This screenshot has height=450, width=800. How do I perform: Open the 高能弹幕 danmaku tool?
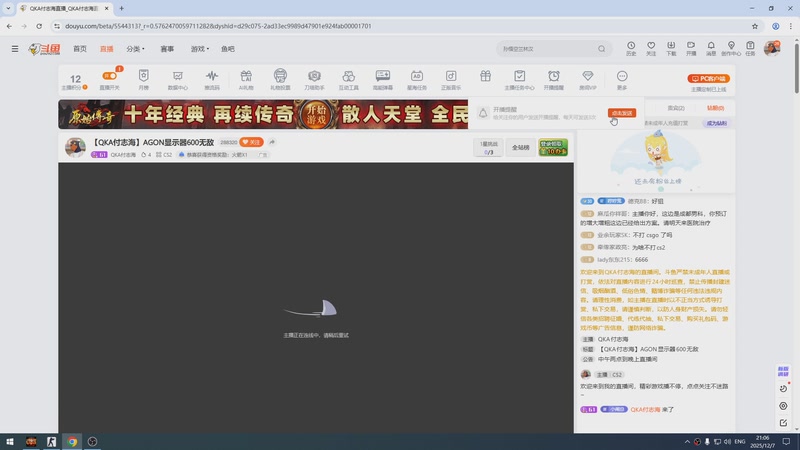point(383,80)
